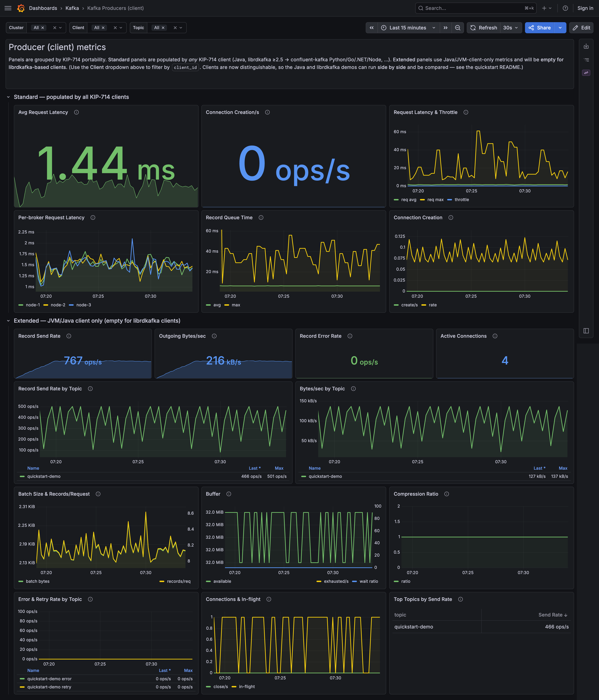
Task: Open the hamburger navigation menu
Action: tap(8, 8)
